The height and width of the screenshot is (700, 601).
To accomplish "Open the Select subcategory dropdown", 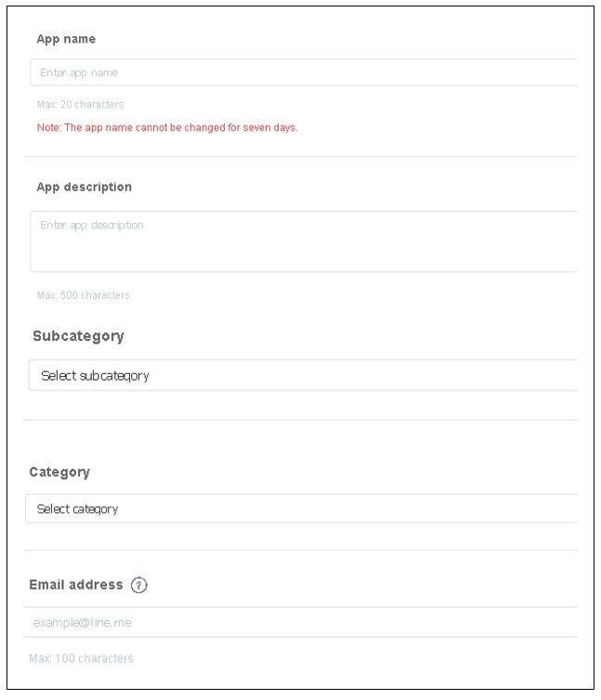I will (303, 376).
